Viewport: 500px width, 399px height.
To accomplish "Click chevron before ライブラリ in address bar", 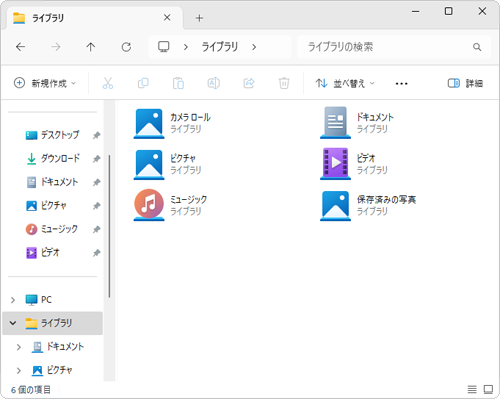I will [186, 47].
